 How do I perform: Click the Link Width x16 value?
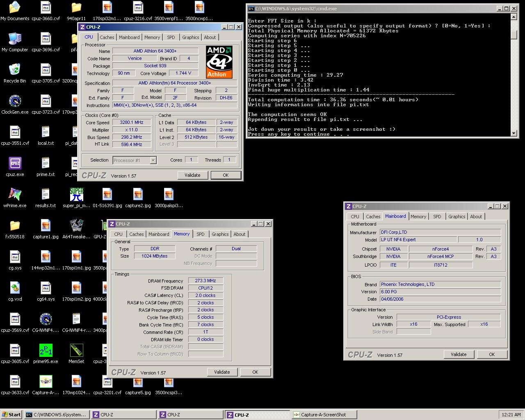413,324
